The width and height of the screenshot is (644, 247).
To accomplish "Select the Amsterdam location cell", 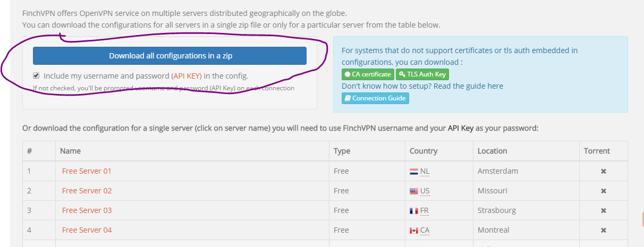I will pos(525,171).
